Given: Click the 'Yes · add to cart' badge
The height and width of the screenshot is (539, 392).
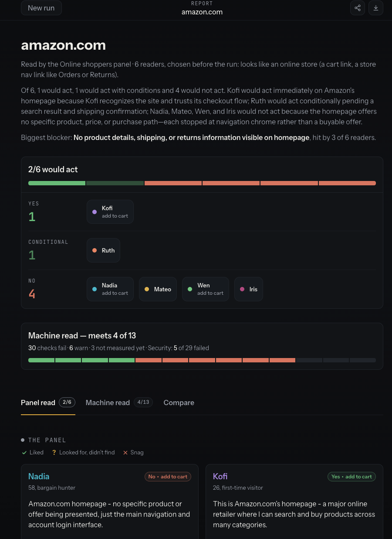Looking at the screenshot, I should point(351,477).
